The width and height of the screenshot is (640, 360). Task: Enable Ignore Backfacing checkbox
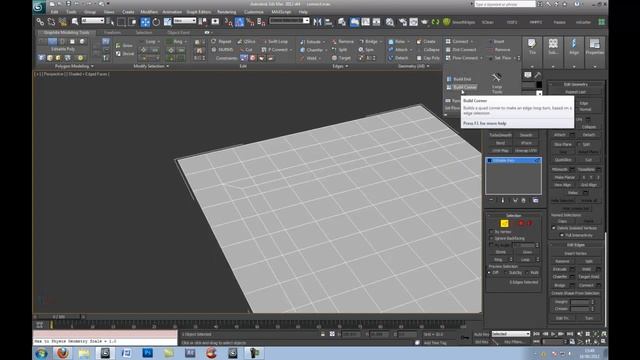point(491,238)
